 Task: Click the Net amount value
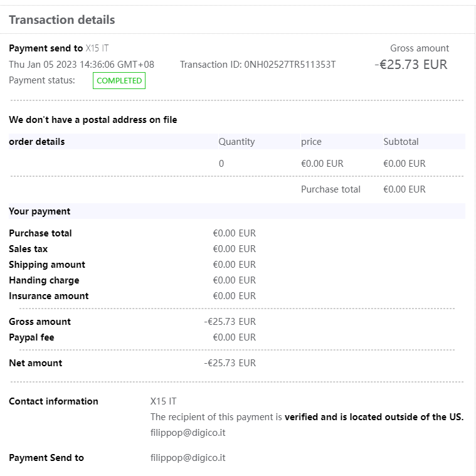coord(230,363)
